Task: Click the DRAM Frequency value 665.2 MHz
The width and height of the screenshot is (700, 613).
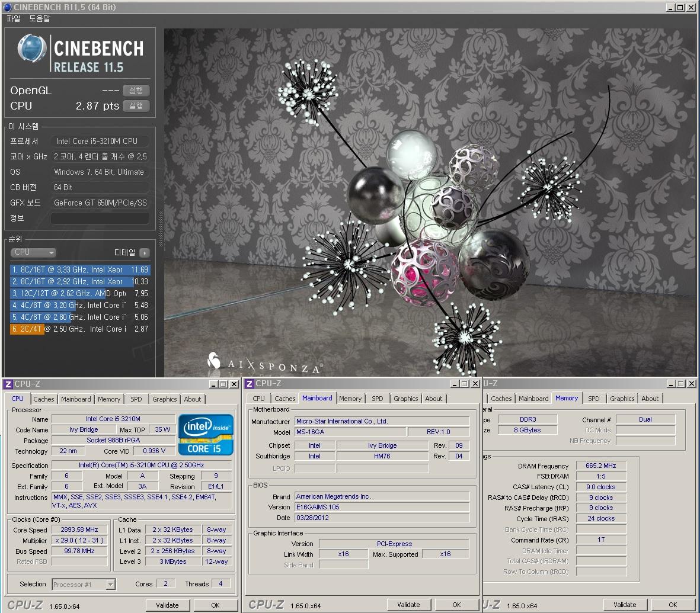Action: (601, 466)
